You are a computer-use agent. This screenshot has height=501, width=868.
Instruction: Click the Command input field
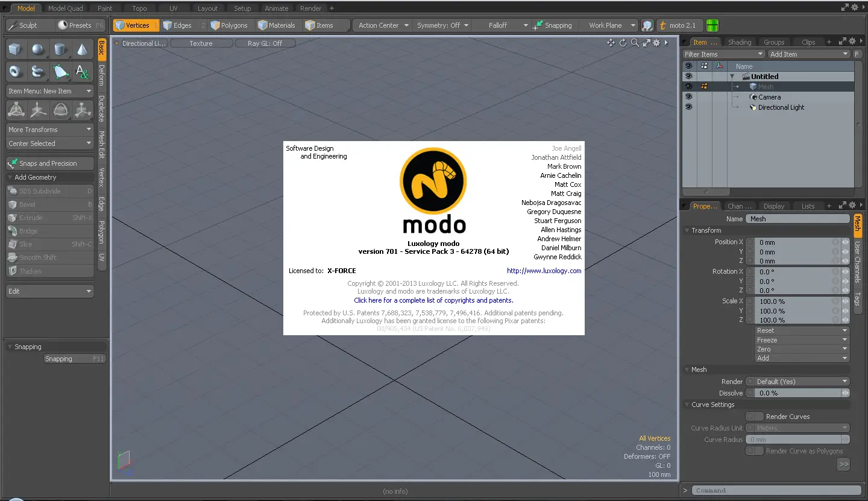[776, 490]
